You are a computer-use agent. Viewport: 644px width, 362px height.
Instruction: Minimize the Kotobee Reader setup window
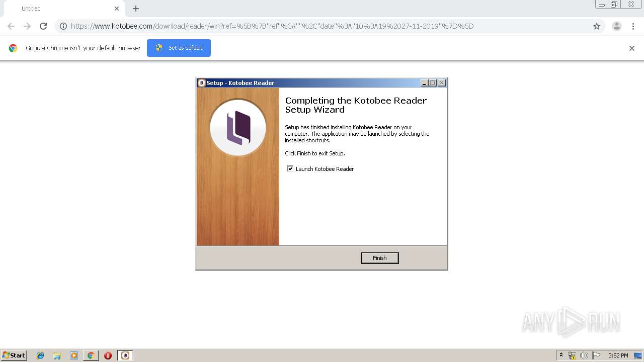click(x=424, y=83)
